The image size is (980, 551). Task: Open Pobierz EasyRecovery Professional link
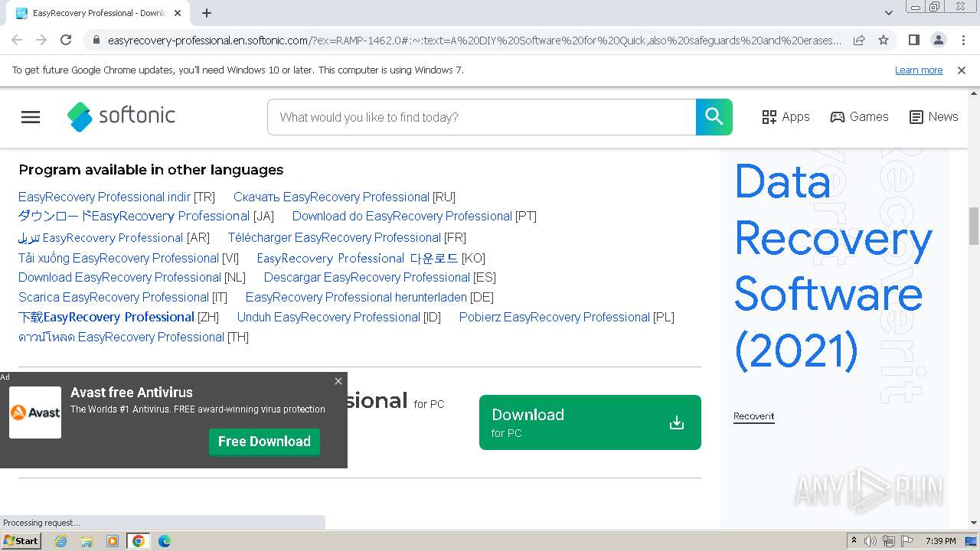coord(554,317)
